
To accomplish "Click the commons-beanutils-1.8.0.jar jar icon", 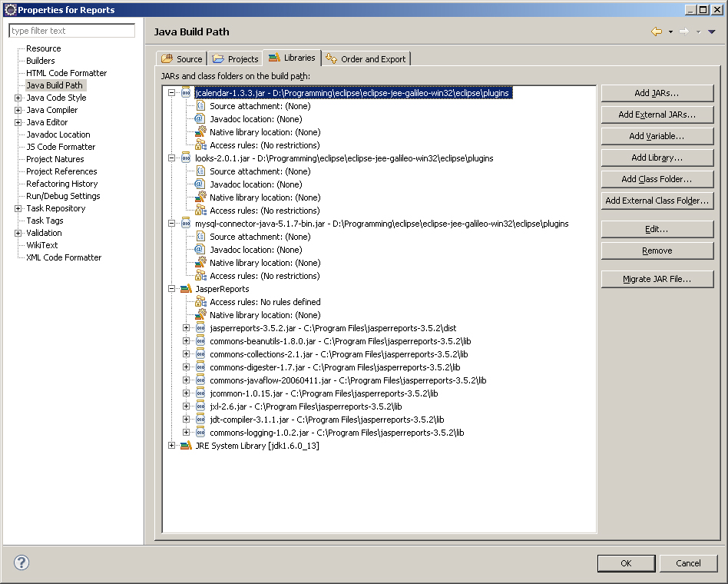I will point(200,341).
